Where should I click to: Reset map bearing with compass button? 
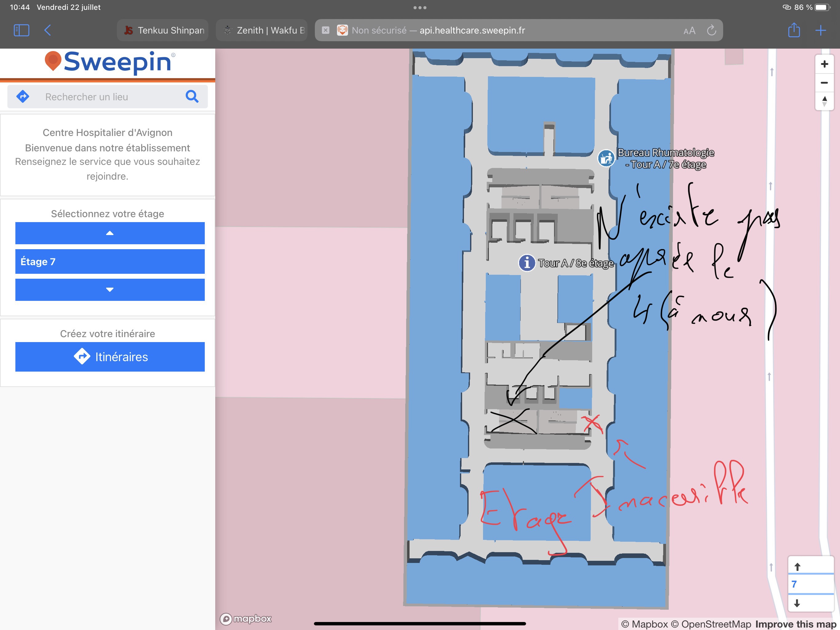point(824,101)
